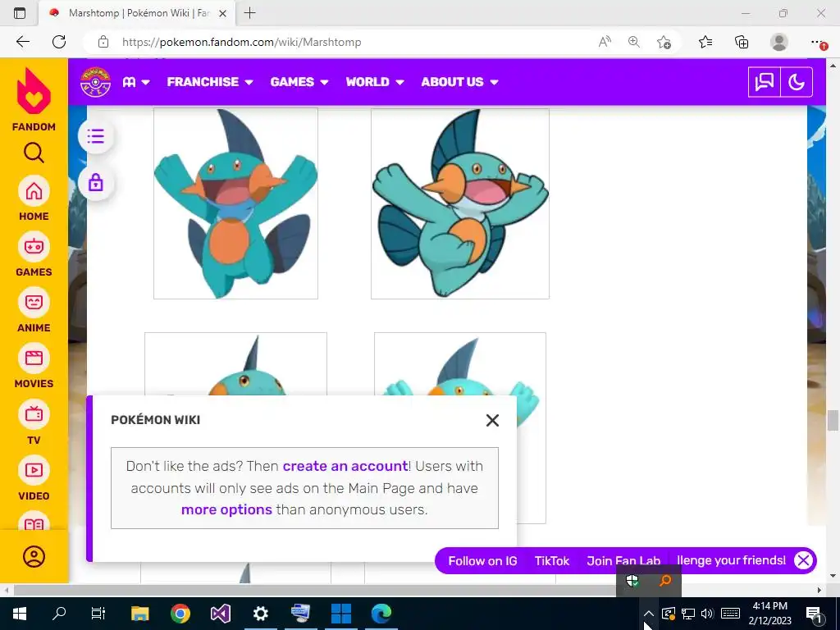Open Fandom search in the sidebar
This screenshot has width=840, height=630.
point(34,153)
